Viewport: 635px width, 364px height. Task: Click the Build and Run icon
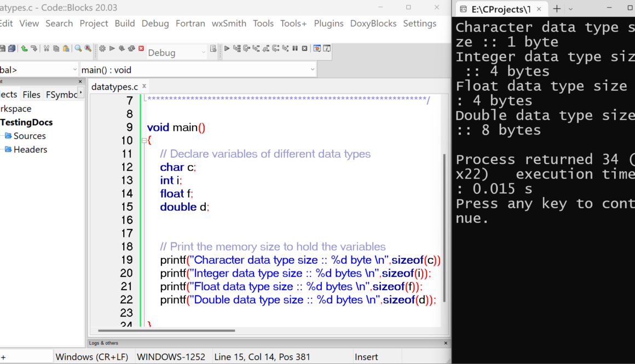pos(123,49)
